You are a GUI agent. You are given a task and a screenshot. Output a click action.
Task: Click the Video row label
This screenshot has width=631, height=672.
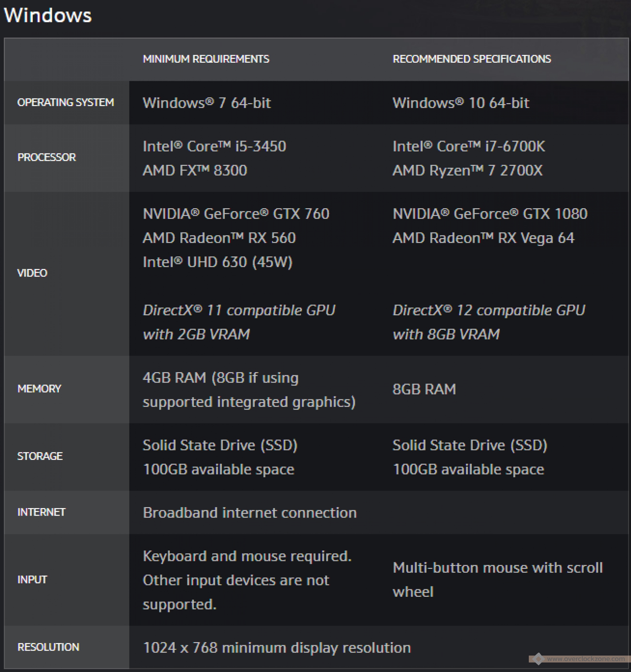coord(33,273)
